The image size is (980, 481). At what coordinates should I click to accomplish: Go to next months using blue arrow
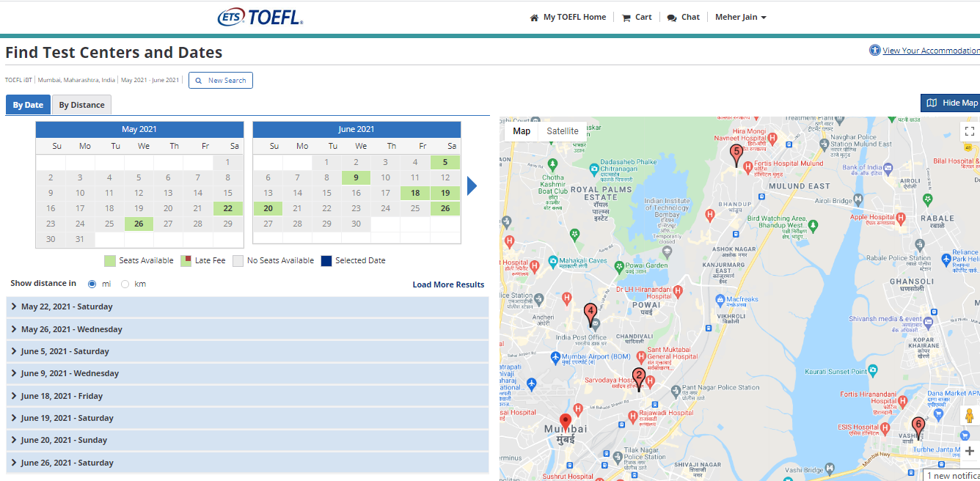pyautogui.click(x=472, y=186)
